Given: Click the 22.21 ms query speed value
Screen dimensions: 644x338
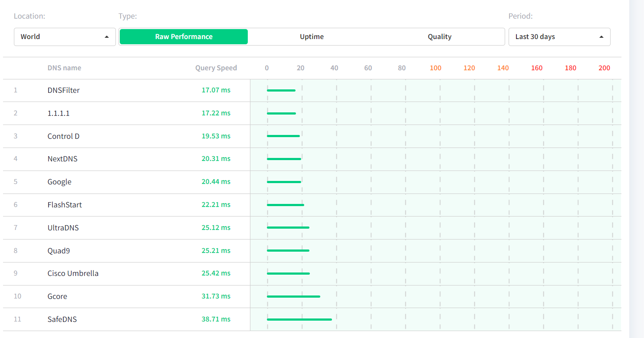Looking at the screenshot, I should point(216,205).
